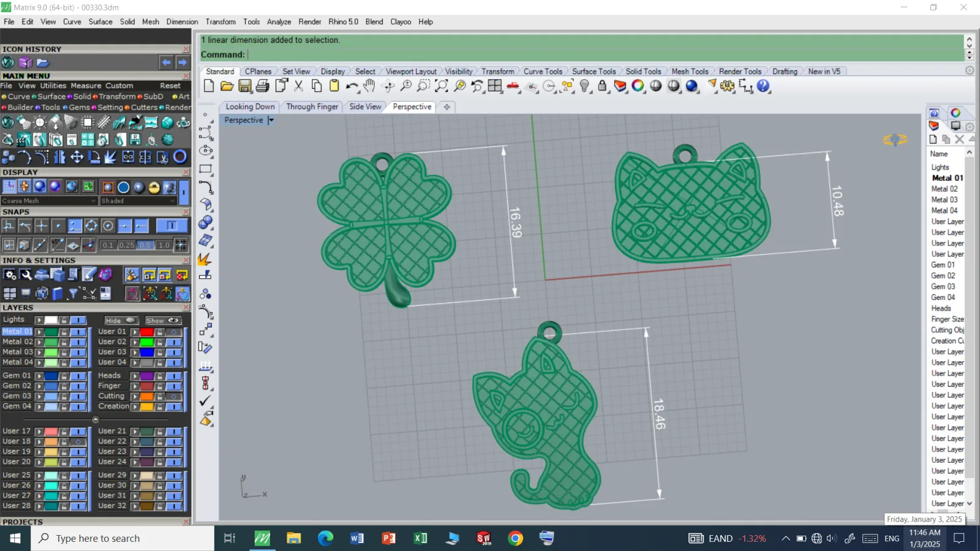Screen dimensions: 980x551
Task: Open the Gems category in Main Menu
Action: [x=79, y=107]
